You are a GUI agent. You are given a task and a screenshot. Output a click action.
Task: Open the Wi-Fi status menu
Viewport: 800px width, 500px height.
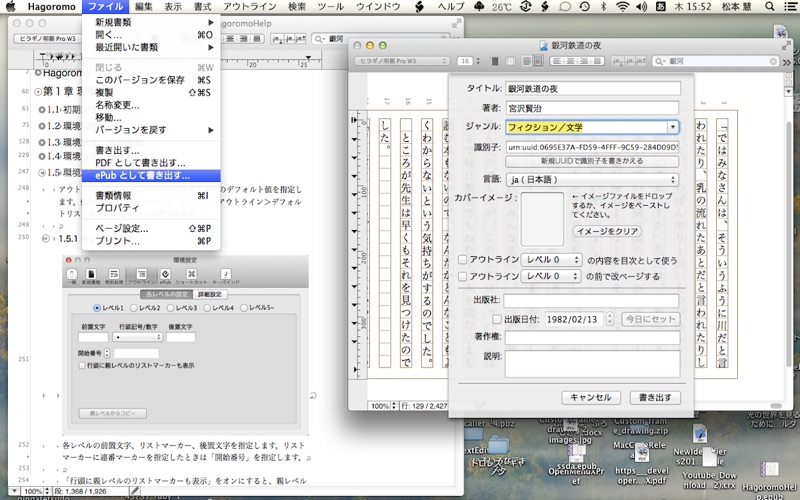[x=622, y=6]
